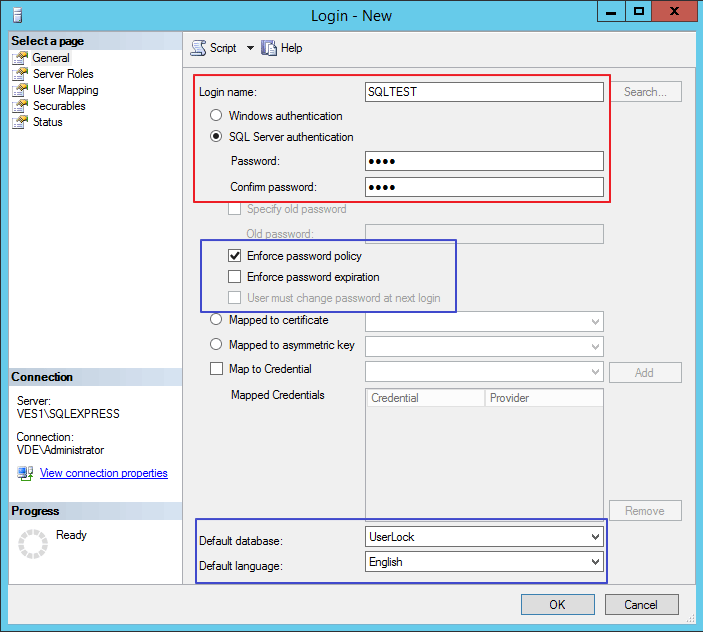Switch to the Server Roles page
Screen dimensions: 703x632
[x=63, y=74]
